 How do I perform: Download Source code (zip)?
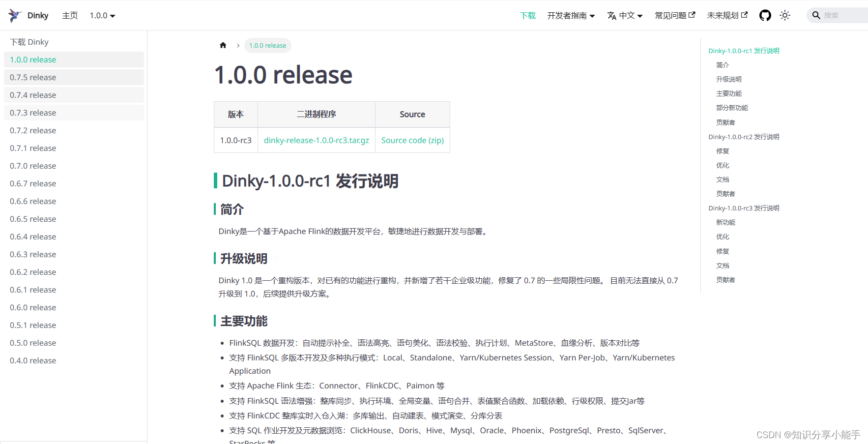[412, 140]
